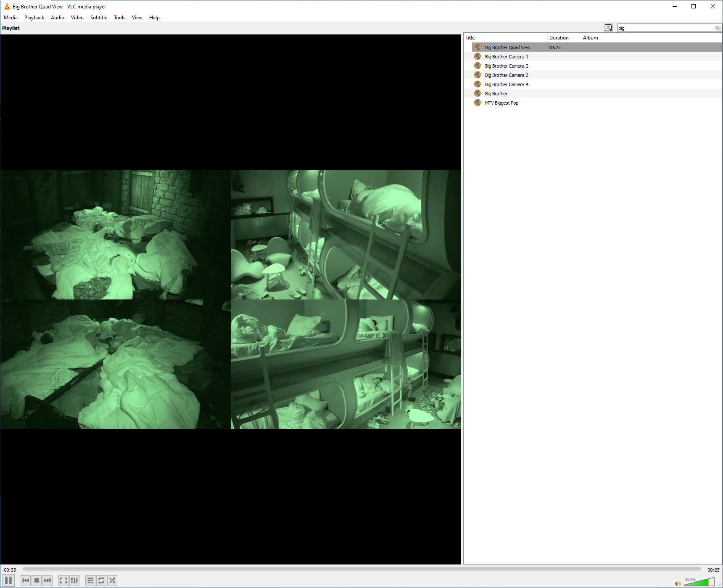Sort playlist by Duration column header

pyautogui.click(x=564, y=38)
